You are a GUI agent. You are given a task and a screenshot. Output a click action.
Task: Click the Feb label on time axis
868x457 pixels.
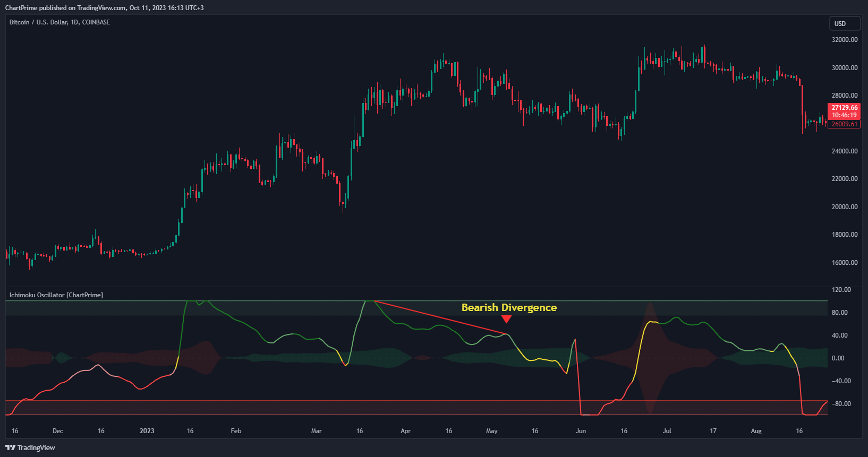coord(236,431)
